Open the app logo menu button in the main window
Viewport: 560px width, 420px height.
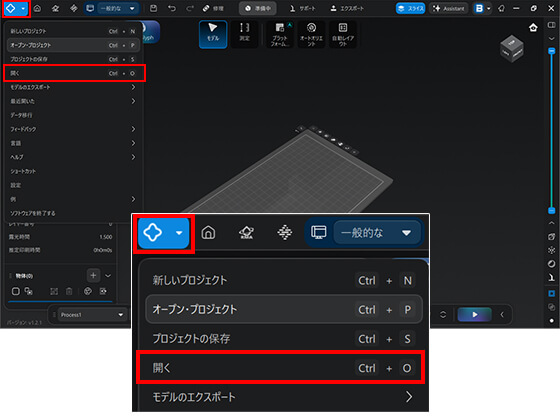coord(16,8)
